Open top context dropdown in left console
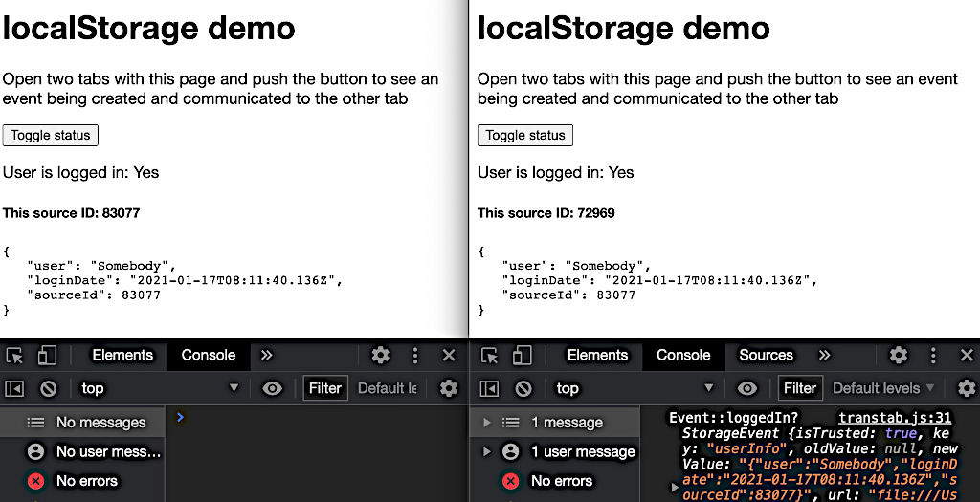The height and width of the screenshot is (502, 980). tap(160, 388)
